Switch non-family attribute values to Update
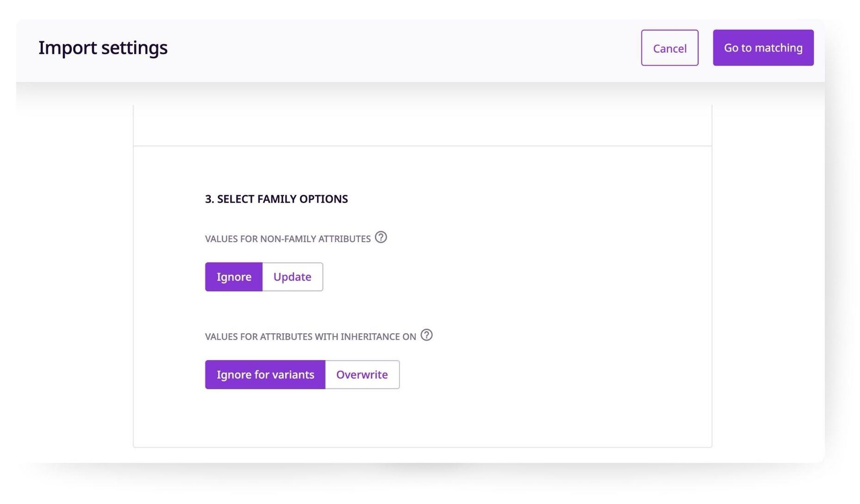 [293, 277]
